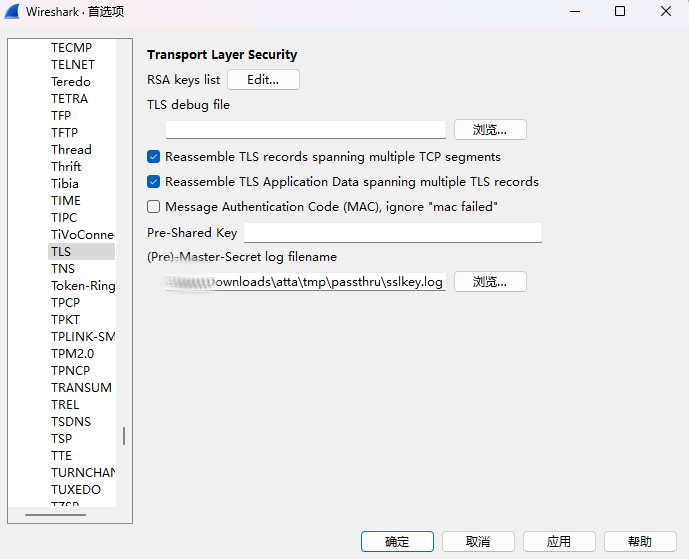Select TURNCHANNEL protocol entry
The height and width of the screenshot is (559, 689).
(x=83, y=473)
